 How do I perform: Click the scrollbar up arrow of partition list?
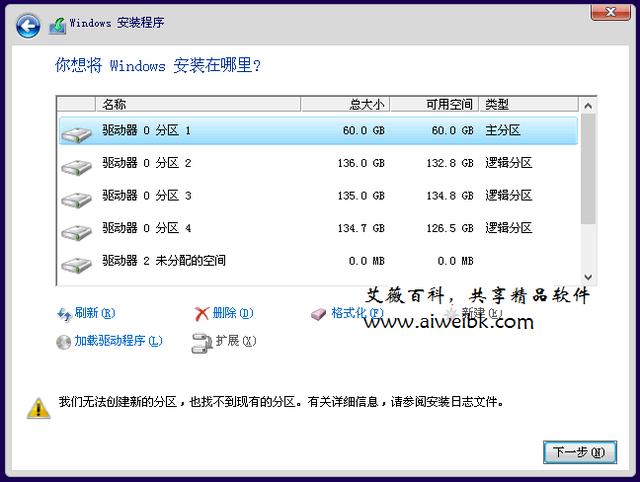pyautogui.click(x=588, y=106)
